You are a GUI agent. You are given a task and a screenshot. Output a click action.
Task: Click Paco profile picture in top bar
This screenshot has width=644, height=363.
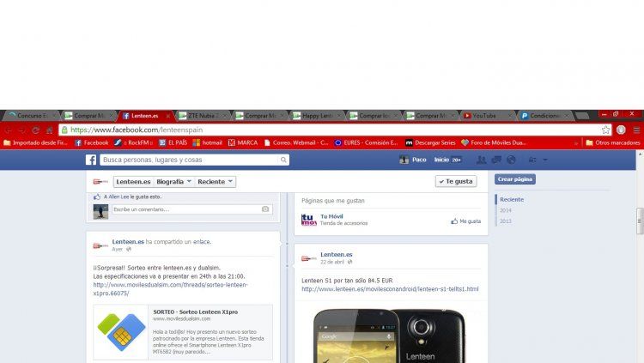click(x=404, y=160)
